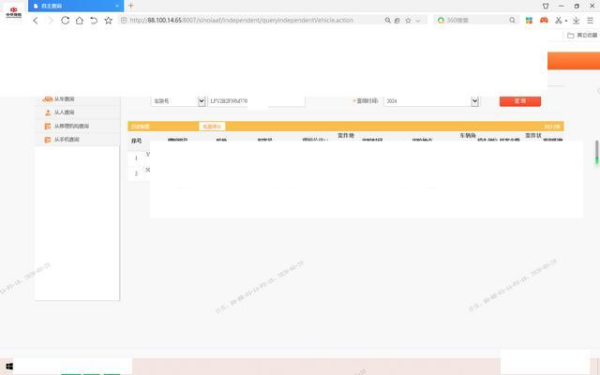Open the colorful apps grid extension icon
The image size is (600, 375).
click(529, 20)
